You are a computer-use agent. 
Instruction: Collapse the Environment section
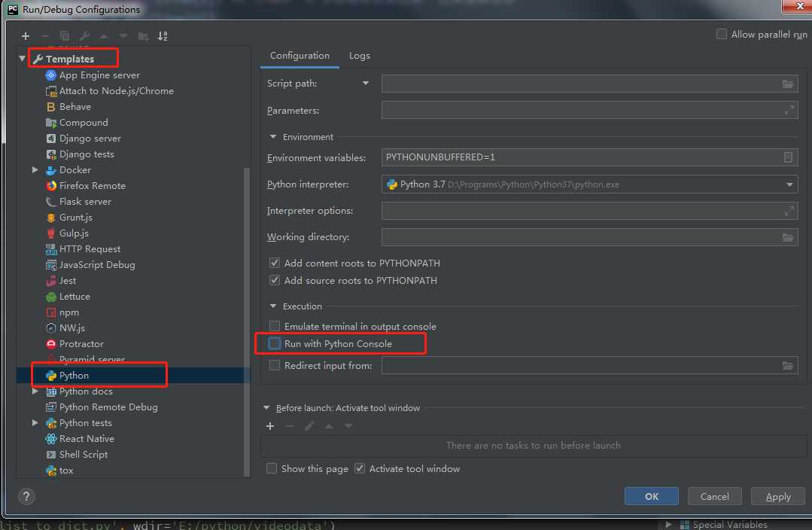coord(273,137)
